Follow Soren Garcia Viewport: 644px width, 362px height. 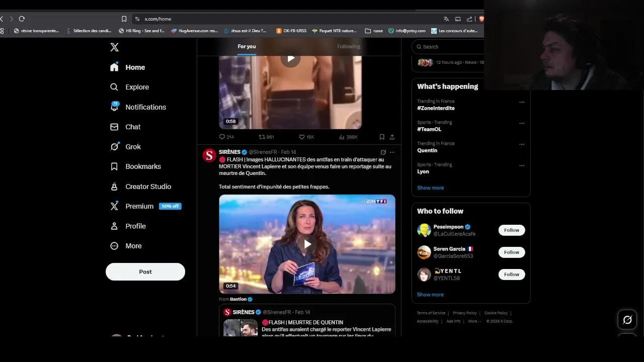(x=512, y=252)
